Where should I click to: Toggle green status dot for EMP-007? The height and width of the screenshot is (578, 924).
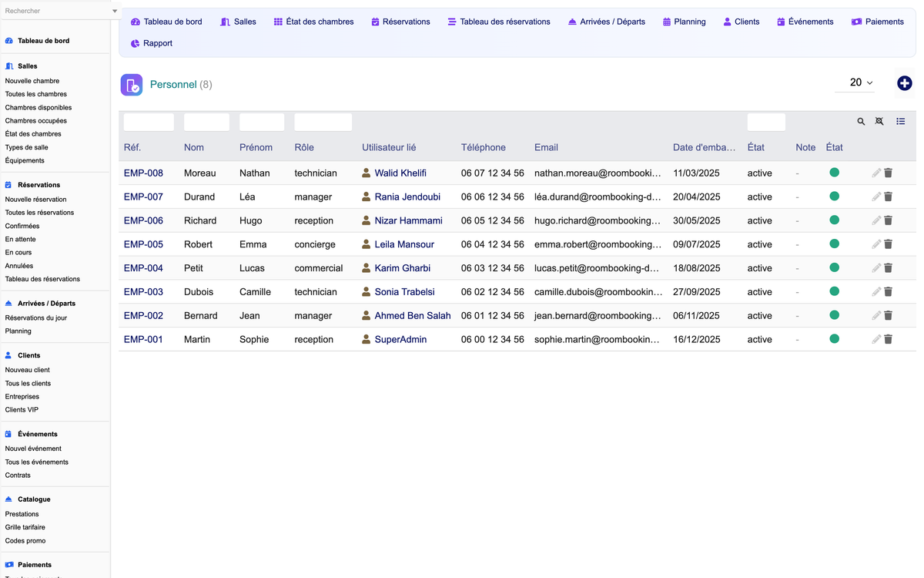[834, 197]
